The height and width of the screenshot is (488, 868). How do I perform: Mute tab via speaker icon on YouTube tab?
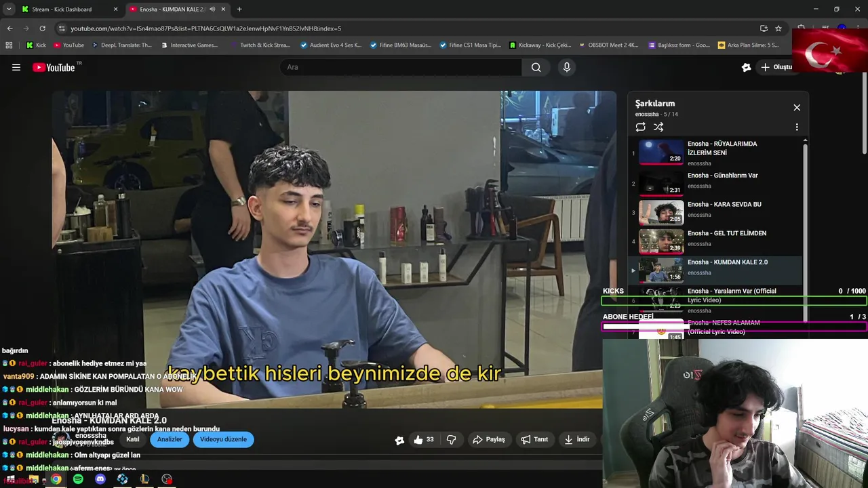(x=212, y=9)
